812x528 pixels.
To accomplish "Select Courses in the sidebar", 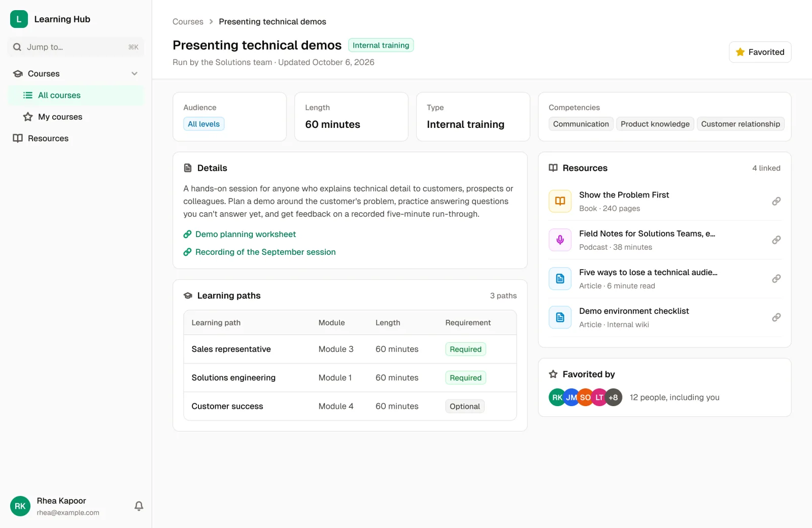I will (x=76, y=74).
